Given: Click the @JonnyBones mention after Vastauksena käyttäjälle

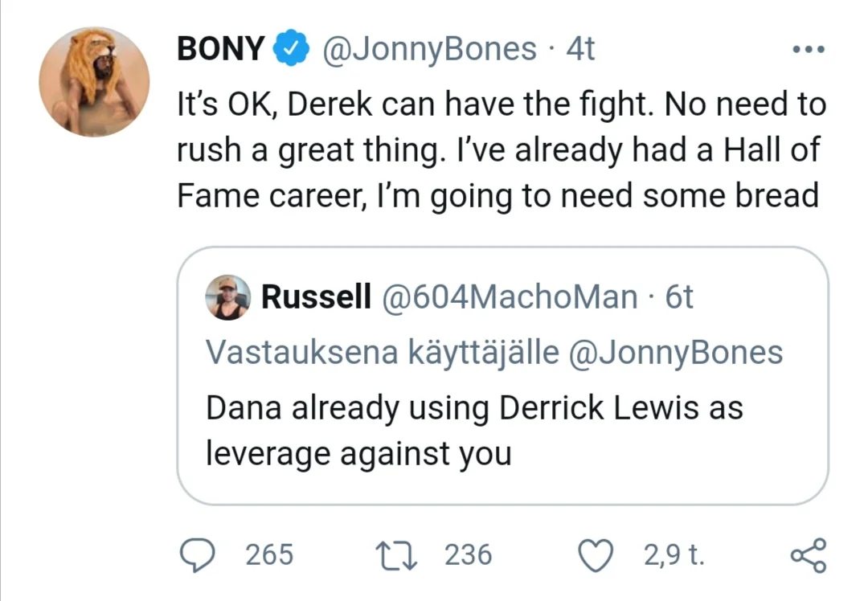Looking at the screenshot, I should tap(675, 353).
